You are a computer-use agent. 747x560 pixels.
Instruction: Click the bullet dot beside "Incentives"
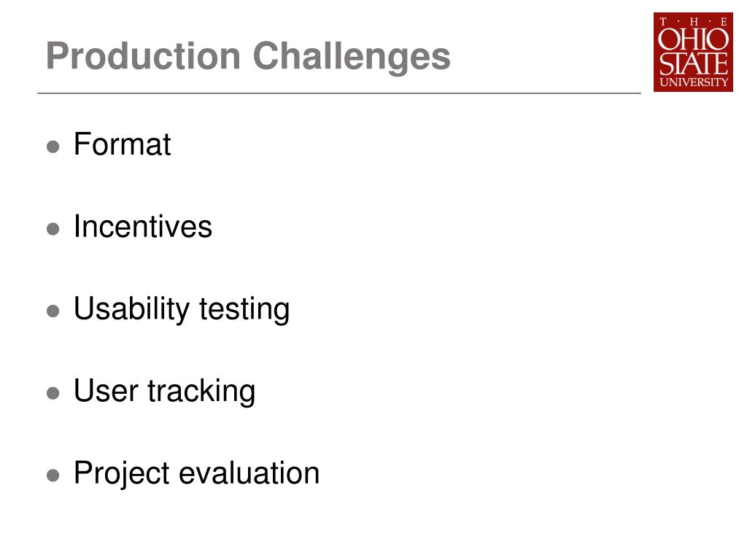tap(53, 229)
